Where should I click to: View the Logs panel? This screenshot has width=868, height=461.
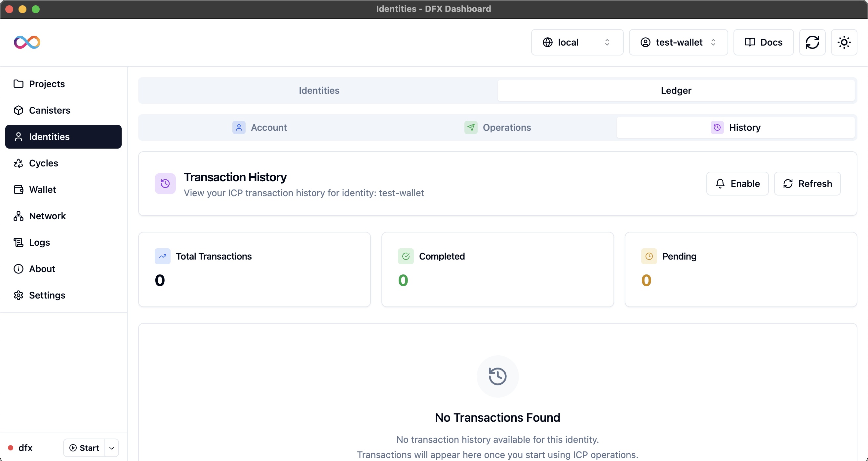(39, 242)
